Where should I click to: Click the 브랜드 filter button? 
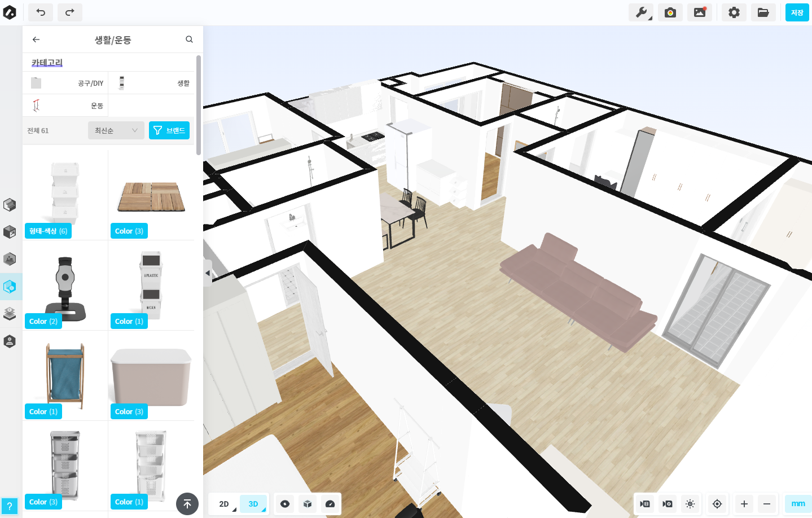tap(169, 130)
